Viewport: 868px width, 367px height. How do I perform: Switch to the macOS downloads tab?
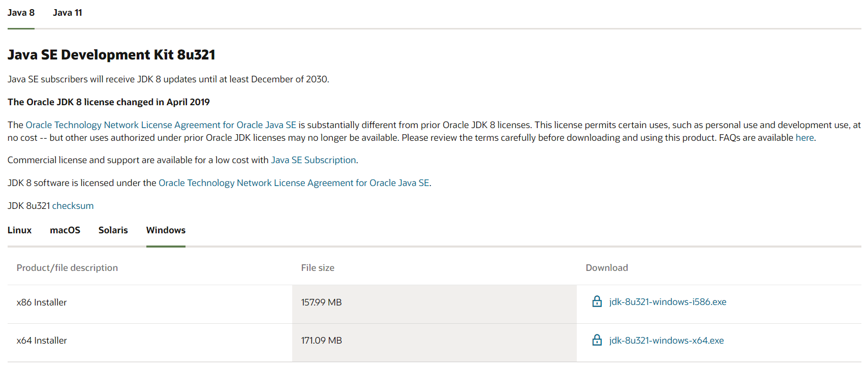[x=65, y=230]
